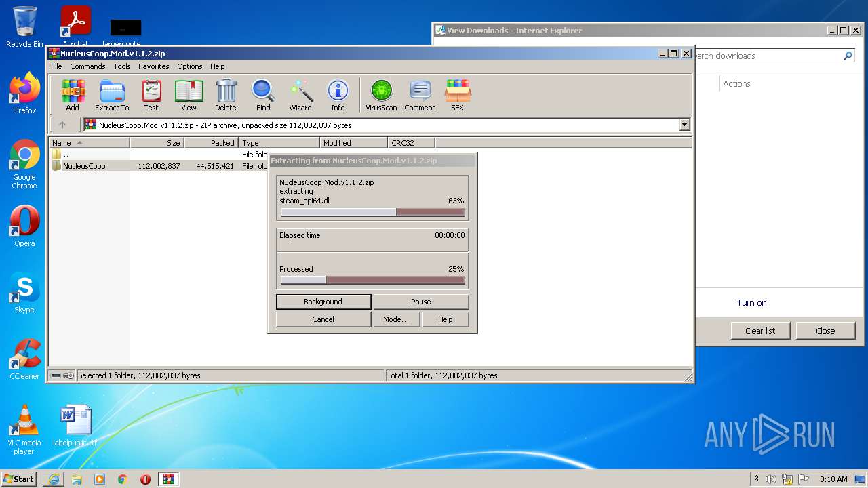Open labelpublic.rtf desktop document
This screenshot has width=868, height=488.
coord(75,426)
